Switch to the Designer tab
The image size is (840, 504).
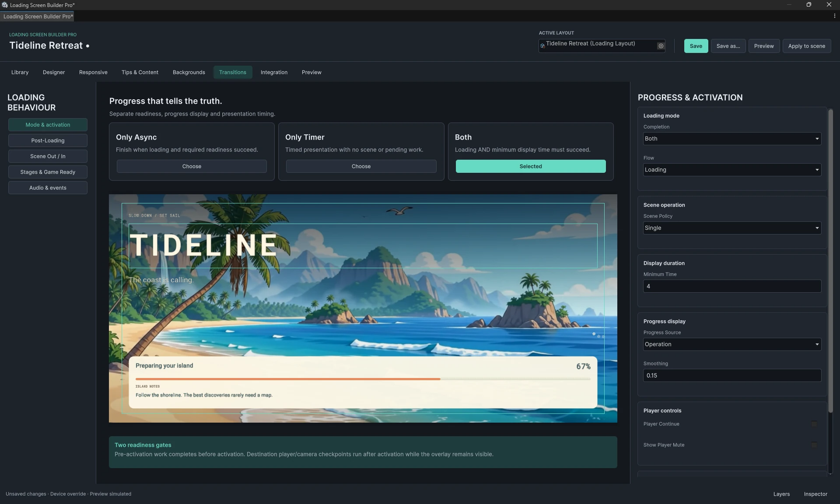click(54, 72)
